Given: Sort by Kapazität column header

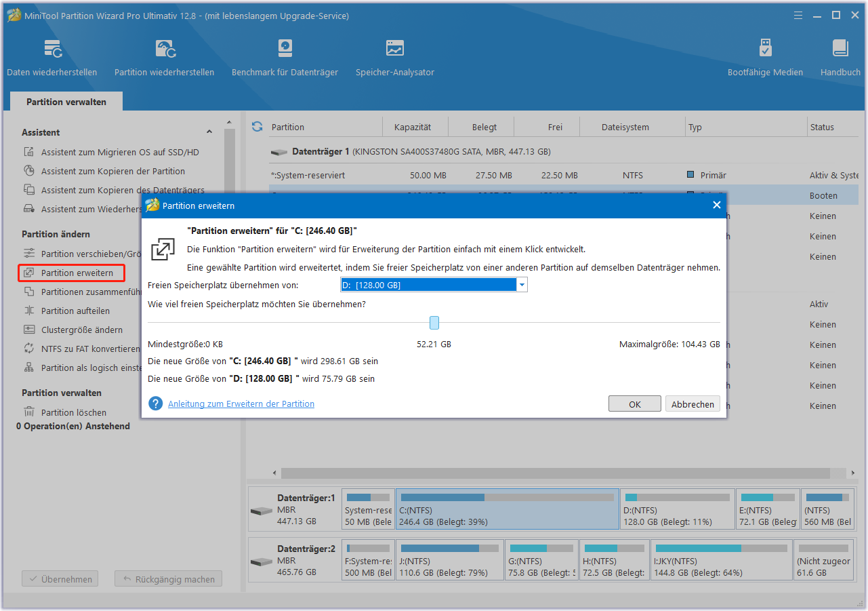Looking at the screenshot, I should point(413,127).
